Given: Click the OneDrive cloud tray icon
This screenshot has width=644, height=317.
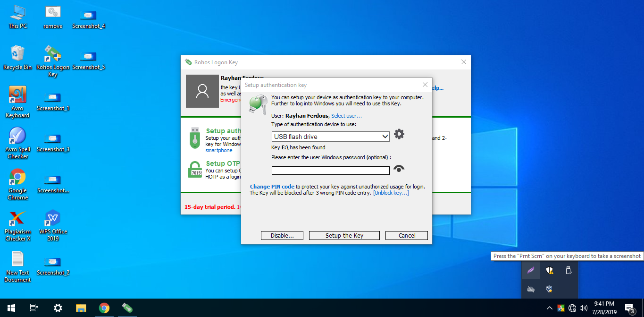Looking at the screenshot, I should click(x=531, y=289).
